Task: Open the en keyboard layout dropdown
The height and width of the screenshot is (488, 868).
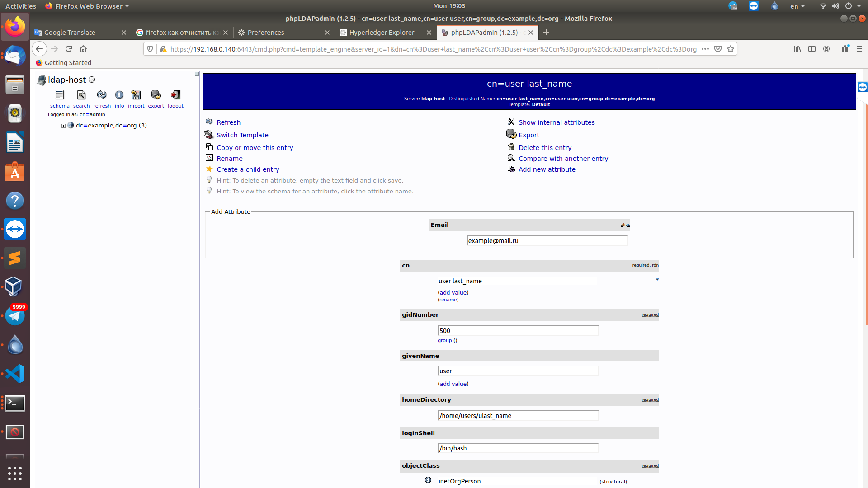Action: point(797,6)
